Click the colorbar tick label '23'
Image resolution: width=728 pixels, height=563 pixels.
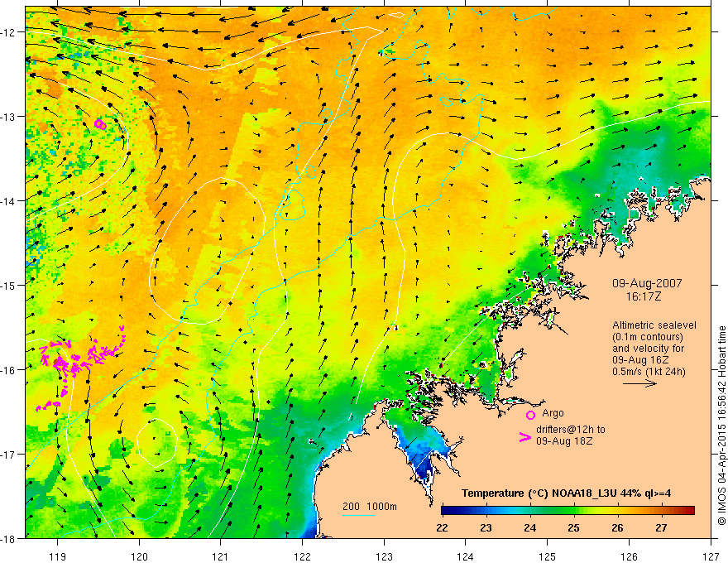click(486, 528)
